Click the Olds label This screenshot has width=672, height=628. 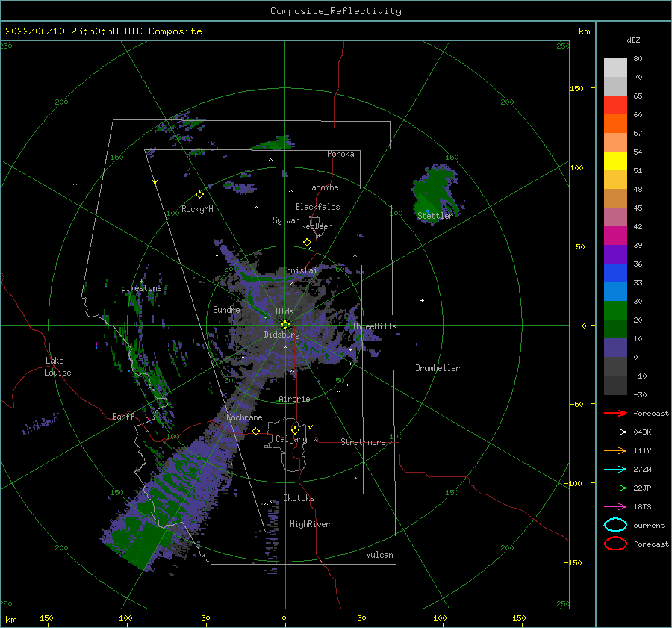tap(284, 311)
